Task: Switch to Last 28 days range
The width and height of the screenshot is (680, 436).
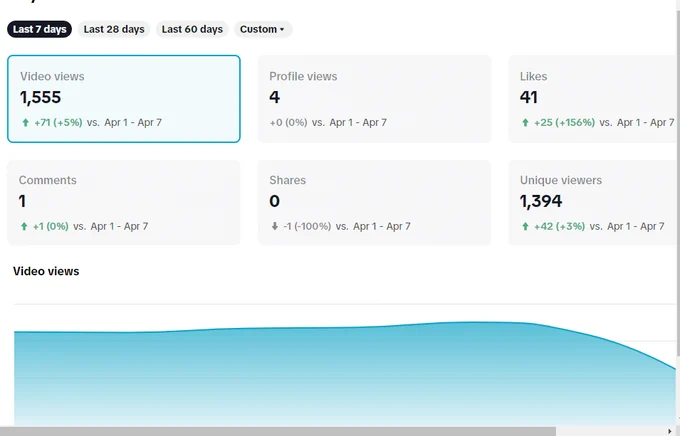Action: 114,29
